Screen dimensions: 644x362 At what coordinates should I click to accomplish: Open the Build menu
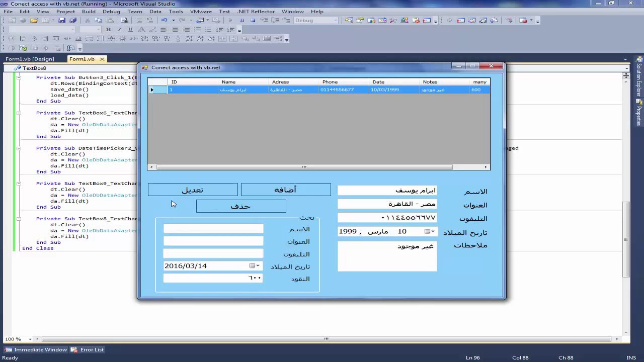pyautogui.click(x=89, y=12)
